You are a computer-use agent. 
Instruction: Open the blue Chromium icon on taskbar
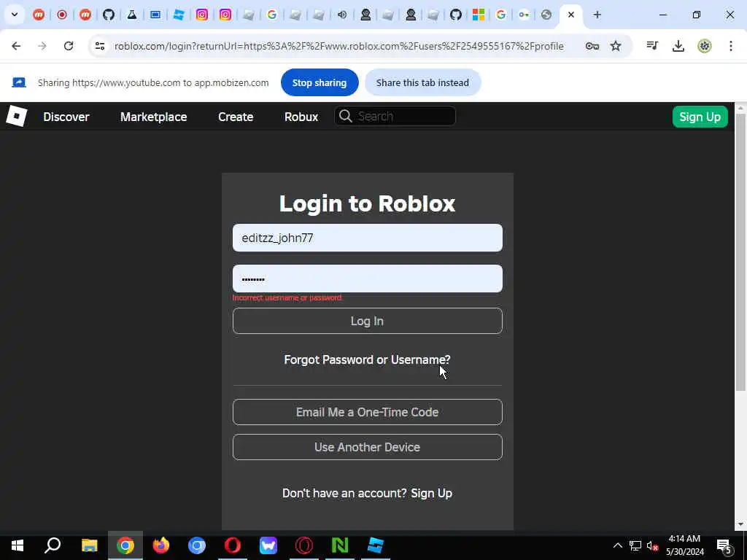197,545
